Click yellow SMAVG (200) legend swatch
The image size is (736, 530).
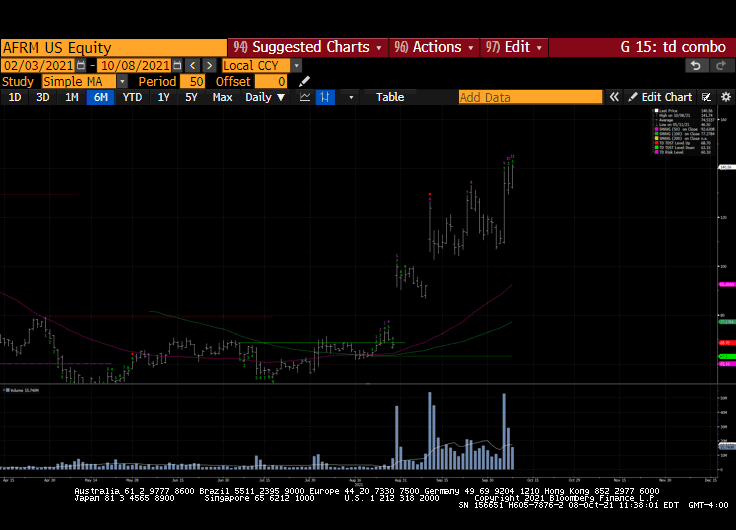pyautogui.click(x=657, y=138)
